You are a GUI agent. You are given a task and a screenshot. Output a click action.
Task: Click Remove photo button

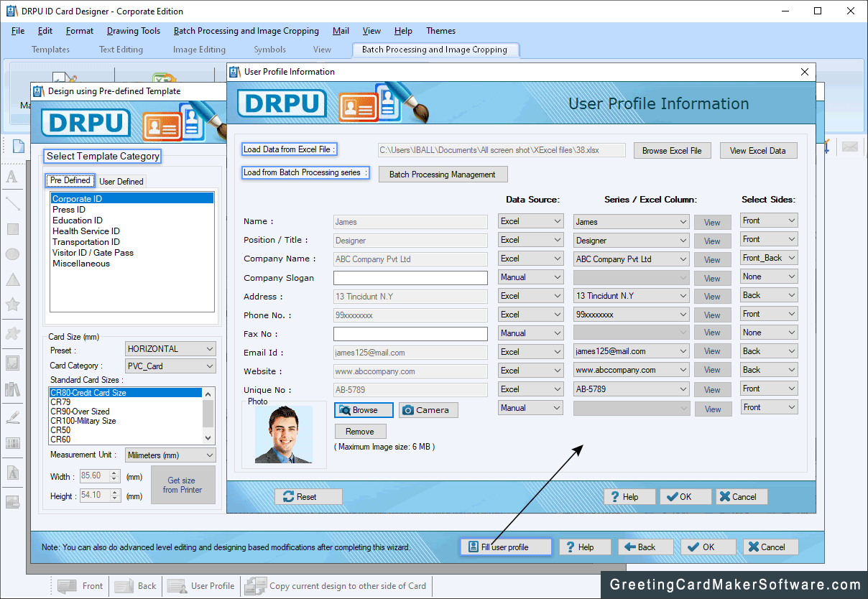(x=360, y=432)
